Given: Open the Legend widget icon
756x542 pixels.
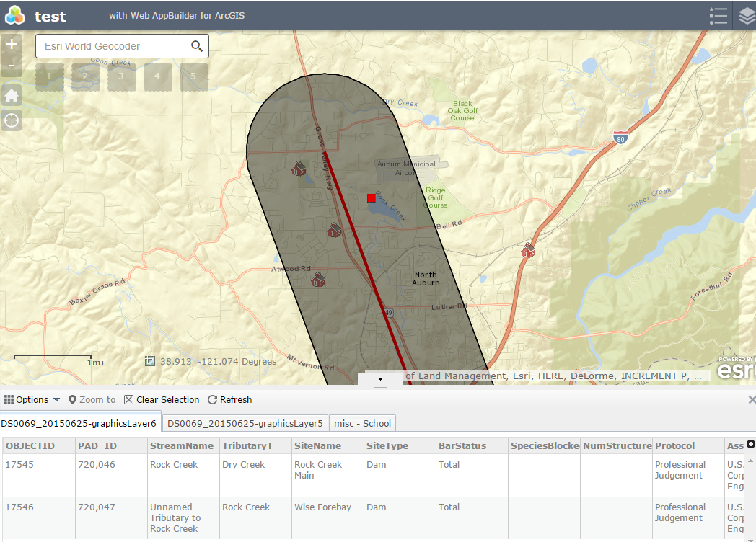Looking at the screenshot, I should (x=718, y=16).
